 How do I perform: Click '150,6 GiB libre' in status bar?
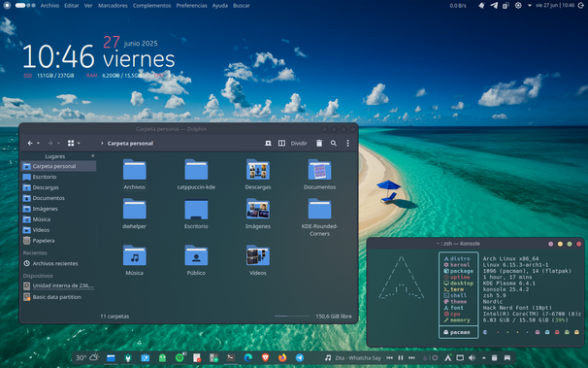click(334, 317)
